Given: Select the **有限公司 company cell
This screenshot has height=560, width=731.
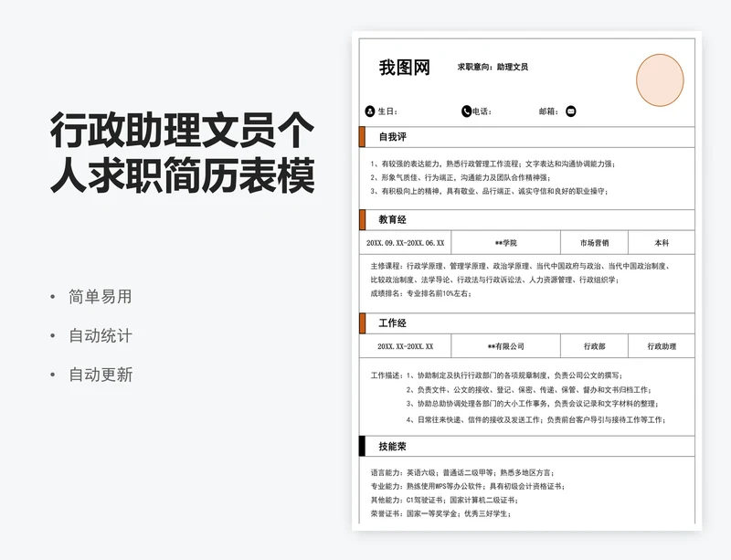Looking at the screenshot, I should [x=506, y=346].
